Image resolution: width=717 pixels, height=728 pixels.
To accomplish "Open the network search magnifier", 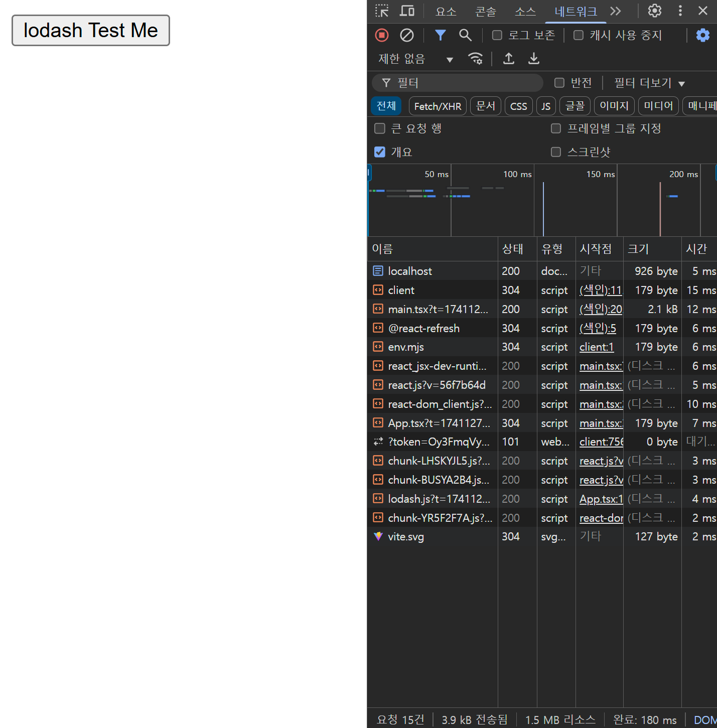I will 465,35.
